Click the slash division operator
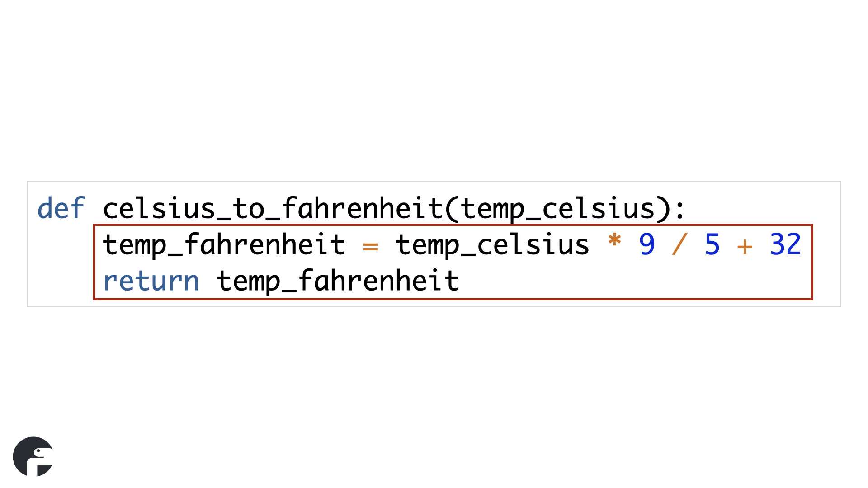Screen dimensions: 868x488 679,244
